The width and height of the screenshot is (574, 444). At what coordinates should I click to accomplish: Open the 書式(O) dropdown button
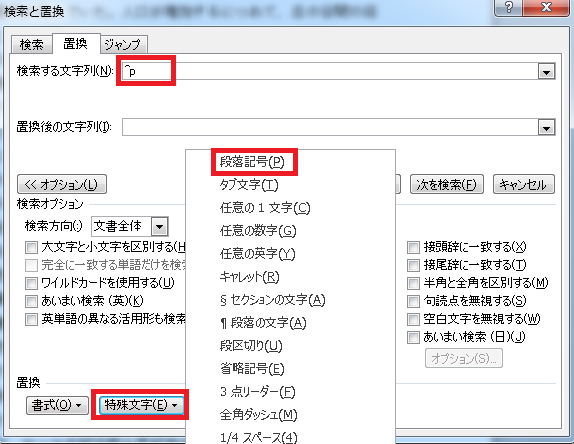tap(57, 405)
